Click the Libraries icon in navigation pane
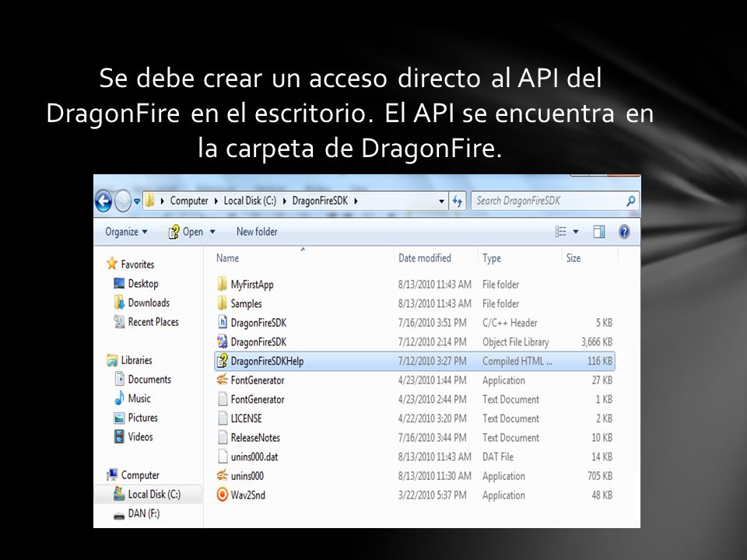This screenshot has width=747, height=560. coord(112,360)
